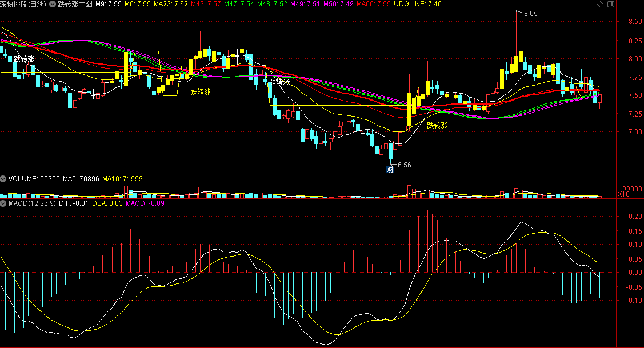Click the white 跌转涨 label mid-chart
Image resolution: width=644 pixels, height=348 pixels.
279,82
